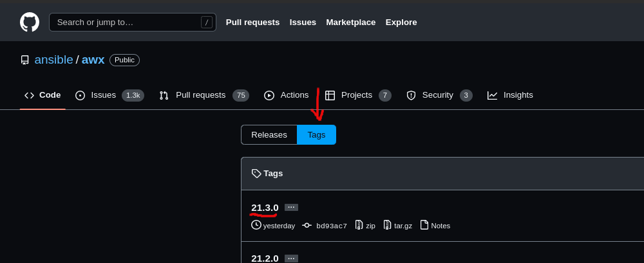
Task: Focus the Search or jump to field
Action: [126, 23]
